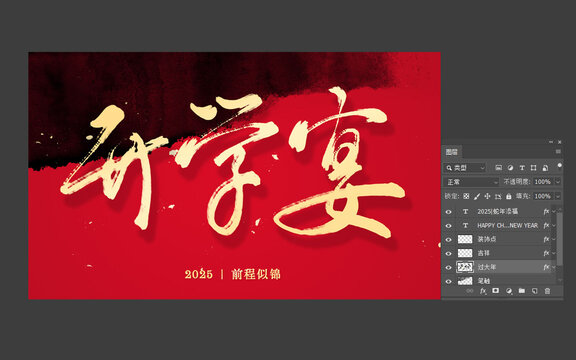Click the 过大年 layer thumbnail
The image size is (576, 360).
point(465,267)
